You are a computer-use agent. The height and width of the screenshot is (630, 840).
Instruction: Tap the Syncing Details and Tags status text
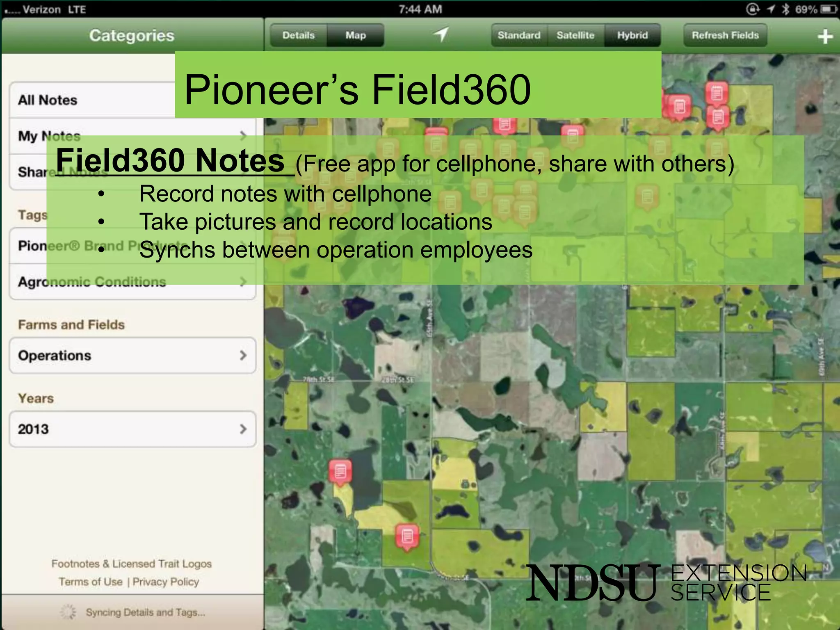(145, 612)
